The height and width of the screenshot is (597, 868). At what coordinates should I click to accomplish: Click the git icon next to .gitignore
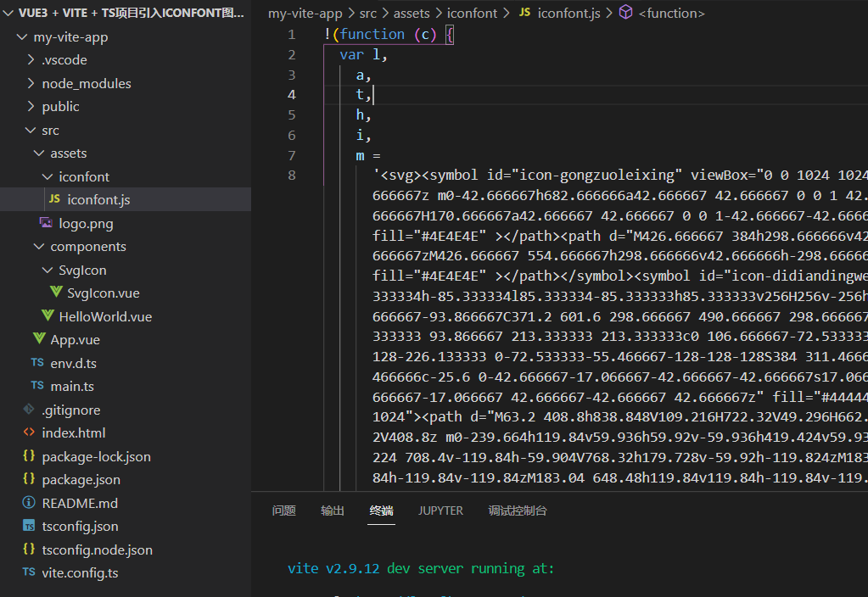pyautogui.click(x=29, y=410)
